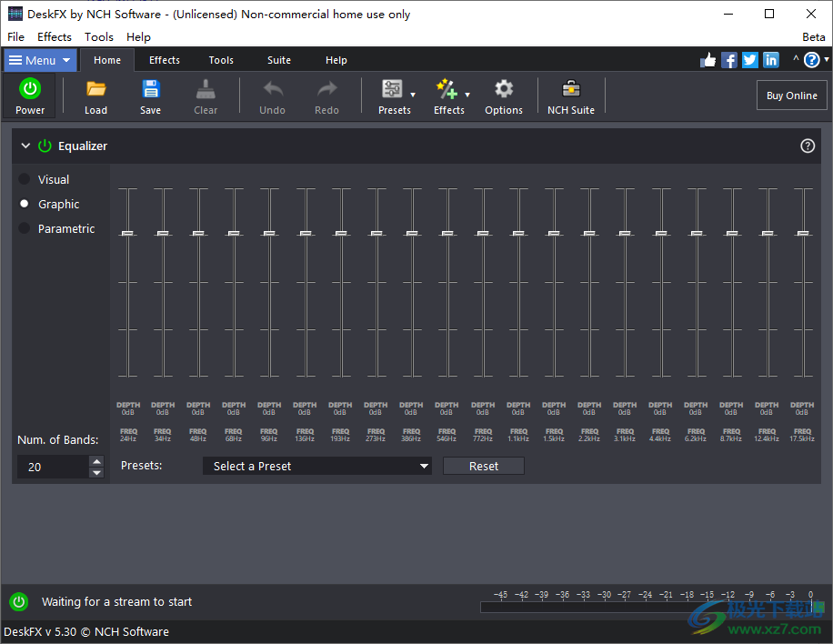Open the File menu
The width and height of the screenshot is (833, 644).
tap(15, 36)
